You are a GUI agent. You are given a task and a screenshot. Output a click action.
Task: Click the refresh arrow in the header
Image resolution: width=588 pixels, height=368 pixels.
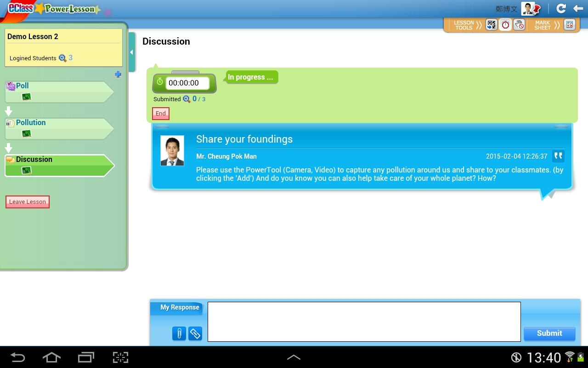[x=561, y=8]
